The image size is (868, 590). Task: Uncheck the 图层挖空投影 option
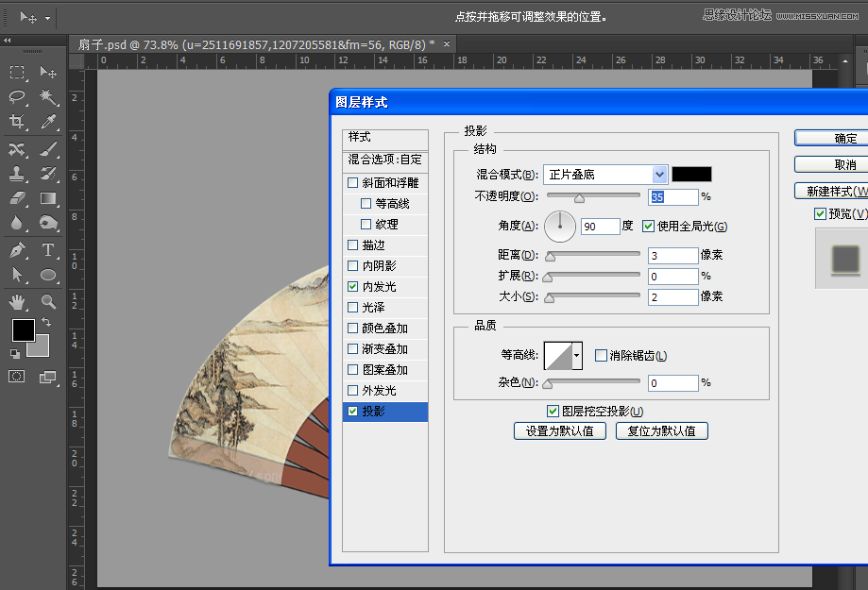tap(553, 410)
